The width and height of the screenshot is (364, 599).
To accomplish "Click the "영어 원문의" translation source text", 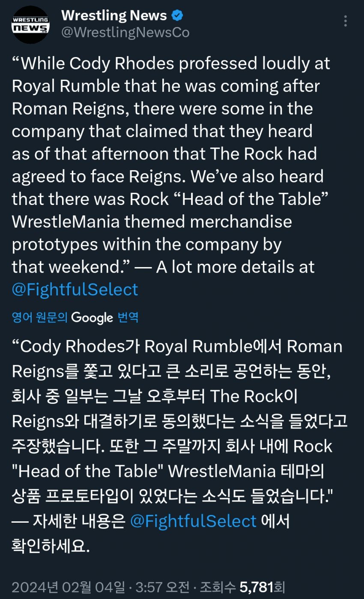I will 39,317.
